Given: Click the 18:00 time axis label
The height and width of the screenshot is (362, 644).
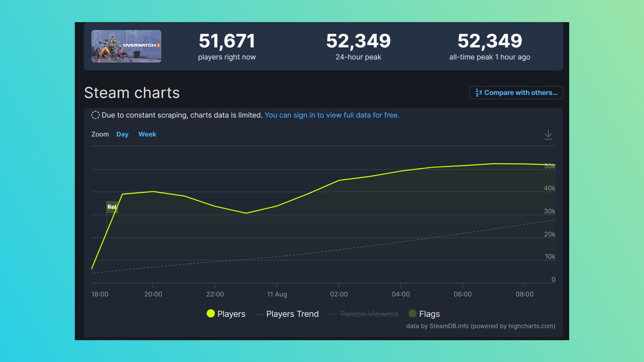Looking at the screenshot, I should point(100,294).
